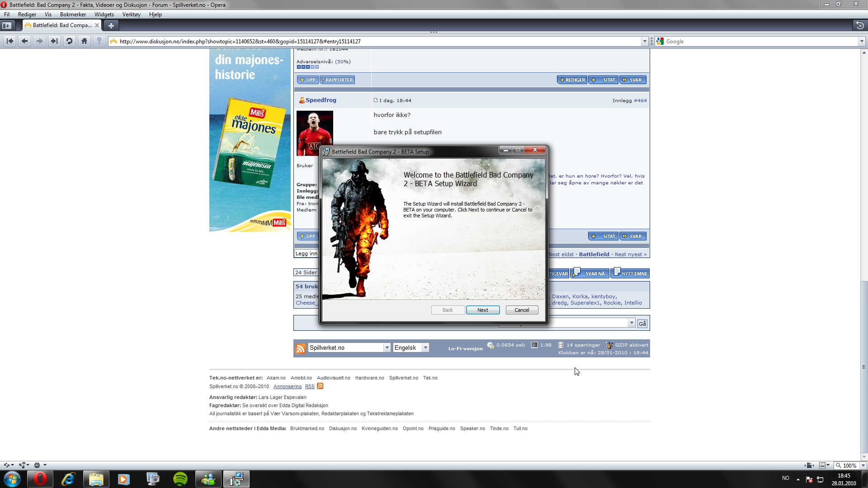Click the Action Center flag tray icon
Image resolution: width=868 pixels, height=488 pixels.
[x=809, y=479]
